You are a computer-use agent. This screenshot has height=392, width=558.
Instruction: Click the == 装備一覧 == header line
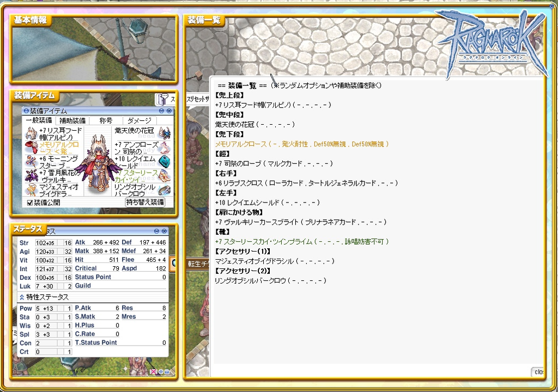click(300, 85)
